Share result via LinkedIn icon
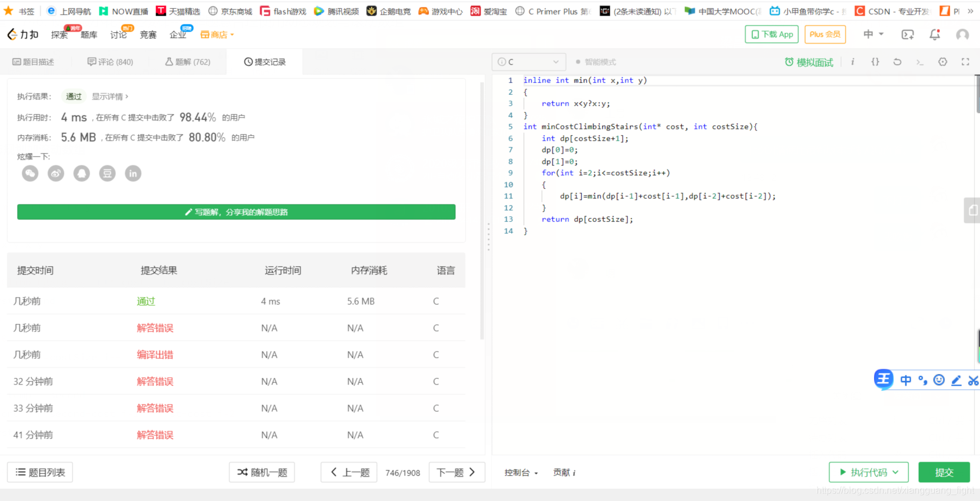 [x=133, y=173]
